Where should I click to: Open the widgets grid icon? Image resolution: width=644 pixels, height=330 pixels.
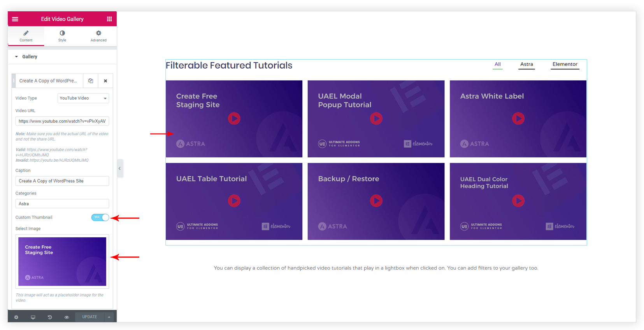pyautogui.click(x=109, y=19)
